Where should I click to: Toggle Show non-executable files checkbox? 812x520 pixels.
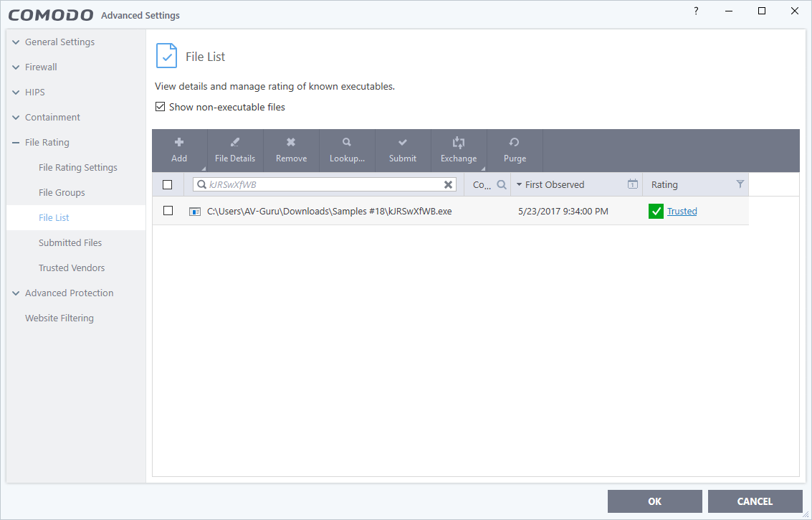pos(160,107)
